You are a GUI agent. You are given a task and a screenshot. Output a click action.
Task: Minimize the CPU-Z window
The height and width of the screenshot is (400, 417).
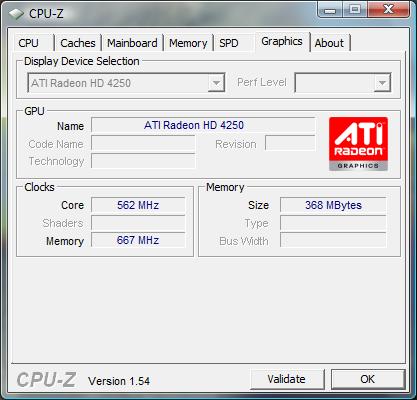coord(330,10)
